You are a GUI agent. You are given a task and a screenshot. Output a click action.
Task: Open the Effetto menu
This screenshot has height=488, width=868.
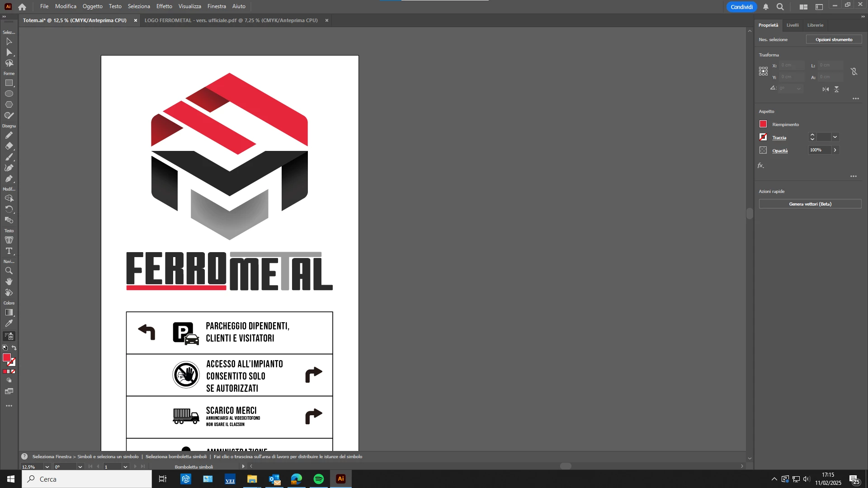(164, 6)
